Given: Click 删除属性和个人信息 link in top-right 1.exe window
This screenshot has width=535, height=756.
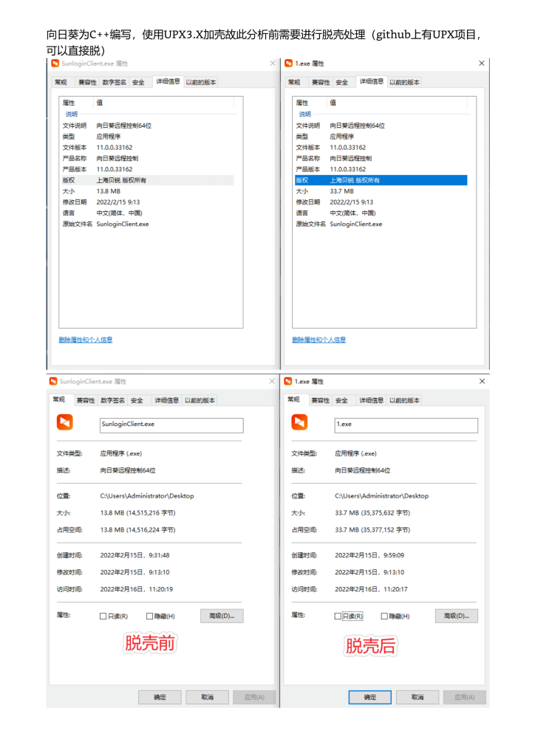Looking at the screenshot, I should coord(319,340).
